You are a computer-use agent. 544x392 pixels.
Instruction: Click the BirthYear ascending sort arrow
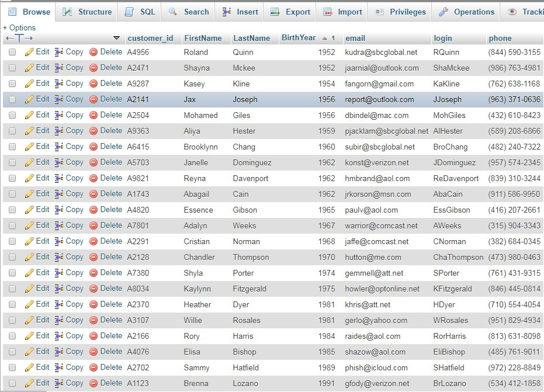(324, 39)
